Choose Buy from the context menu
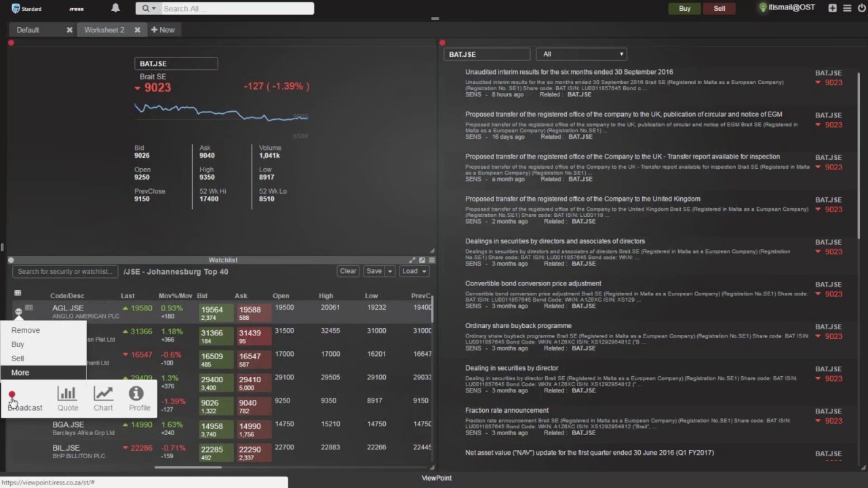868x488 pixels. [x=18, y=344]
